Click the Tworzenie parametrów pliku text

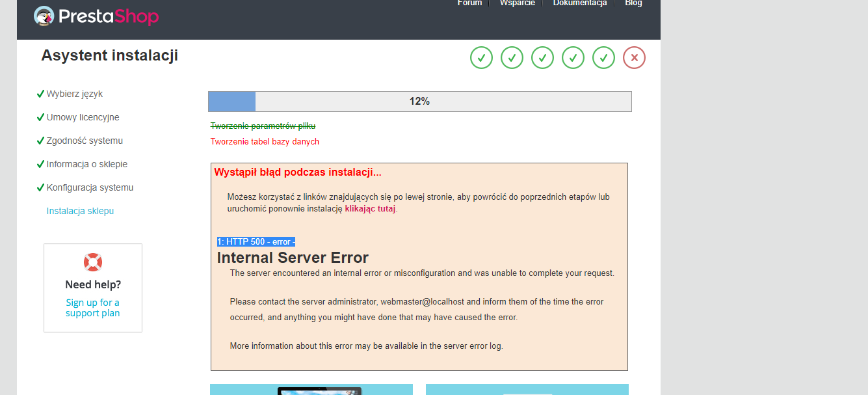tap(263, 126)
